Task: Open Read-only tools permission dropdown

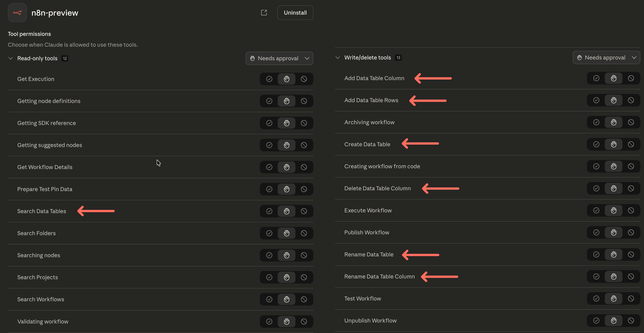Action: point(279,58)
